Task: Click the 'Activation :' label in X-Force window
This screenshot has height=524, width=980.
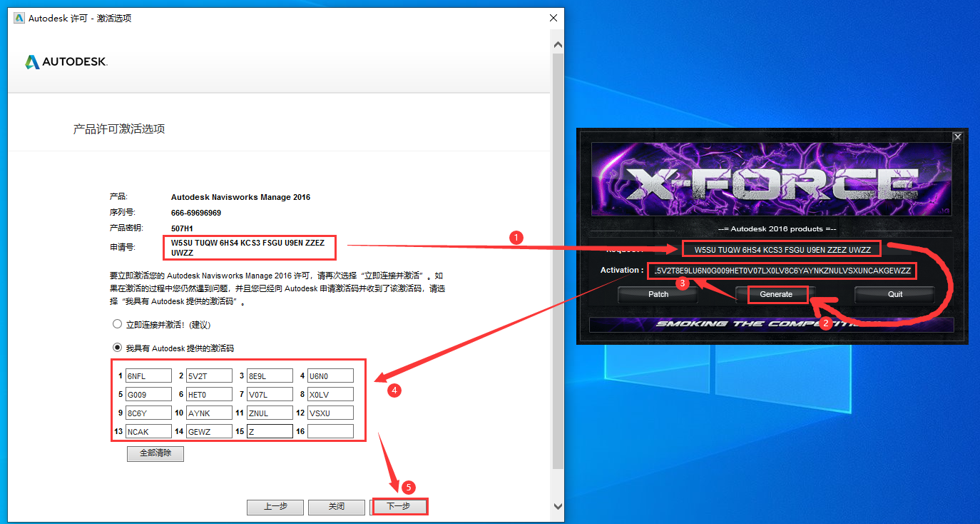Action: tap(622, 271)
